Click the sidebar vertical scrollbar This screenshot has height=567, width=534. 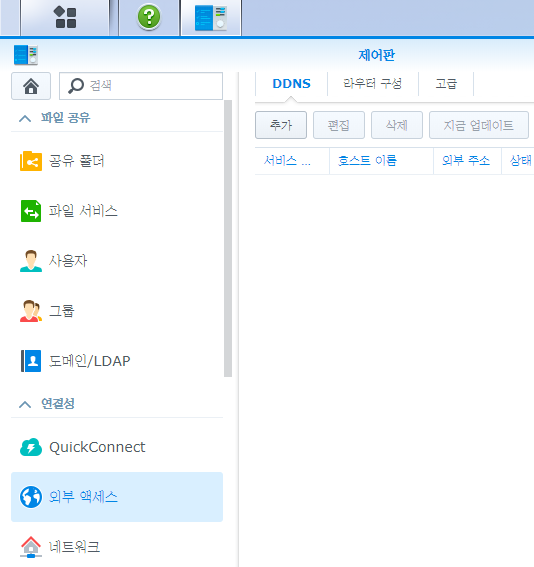228,239
